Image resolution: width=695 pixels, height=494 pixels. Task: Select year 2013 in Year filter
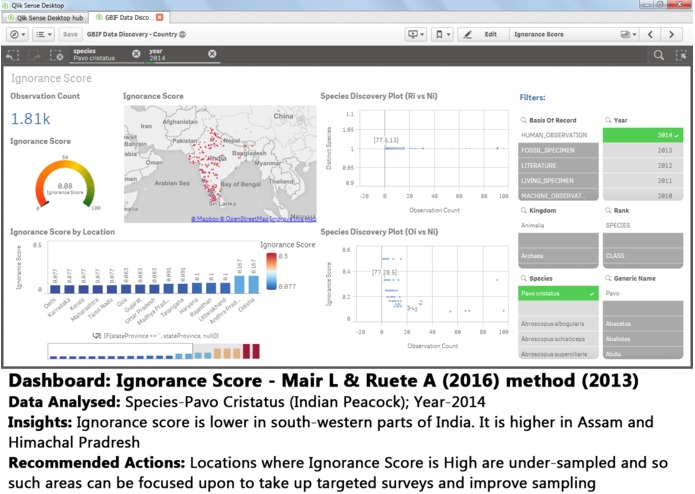click(643, 150)
